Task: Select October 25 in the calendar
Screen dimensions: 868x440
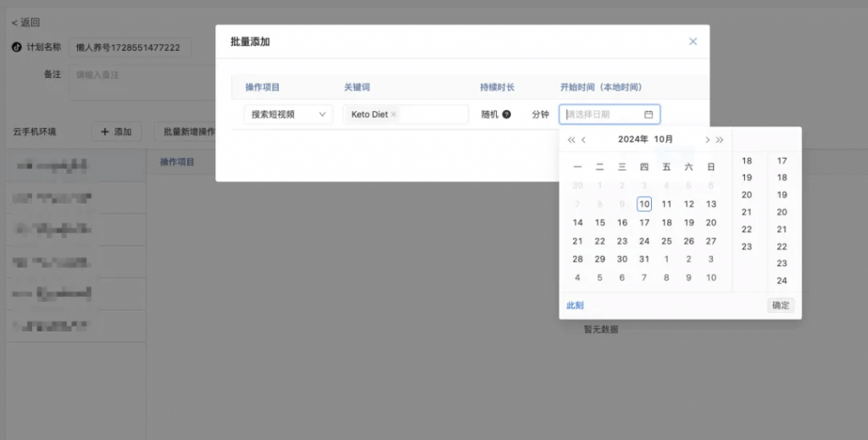Action: point(666,242)
